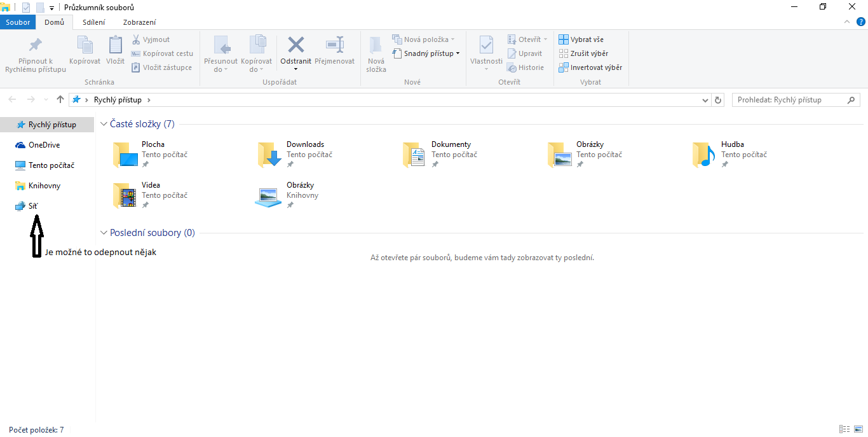Click Vybrat vše
The height and width of the screenshot is (437, 868).
coord(581,39)
